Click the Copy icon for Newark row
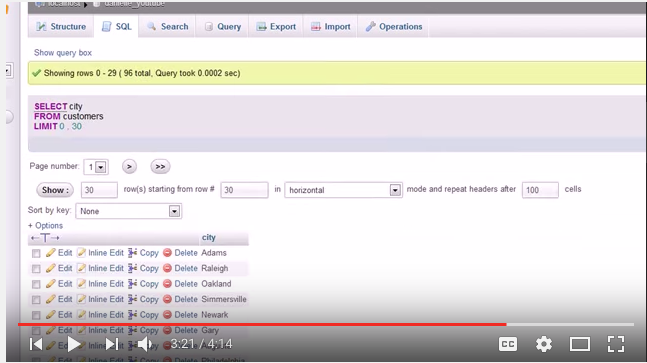 click(x=132, y=315)
